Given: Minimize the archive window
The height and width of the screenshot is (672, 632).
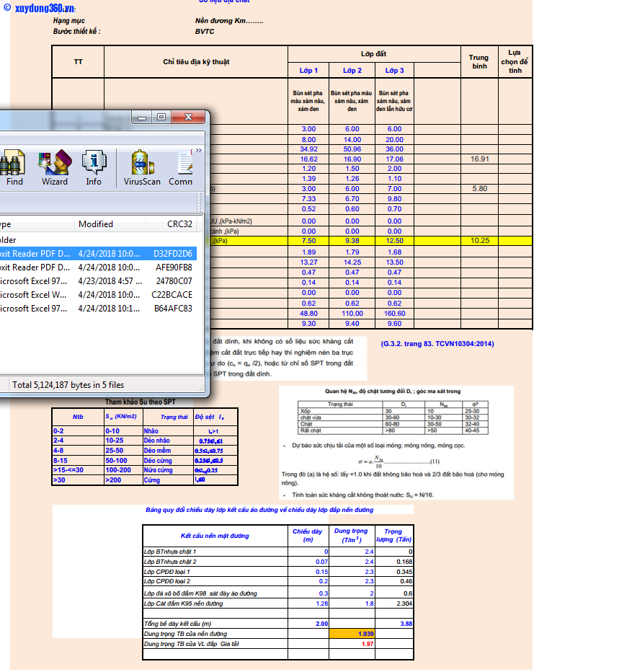Looking at the screenshot, I should [142, 117].
